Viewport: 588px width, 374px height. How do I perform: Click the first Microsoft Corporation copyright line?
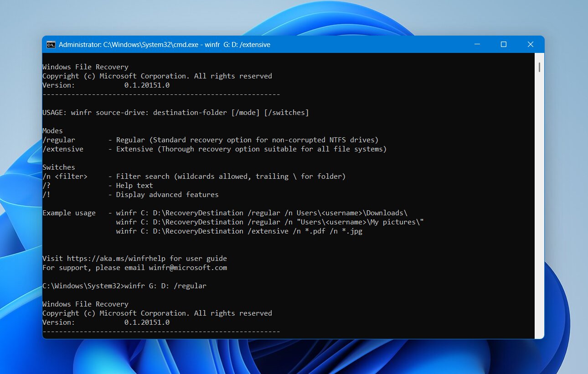pos(157,76)
